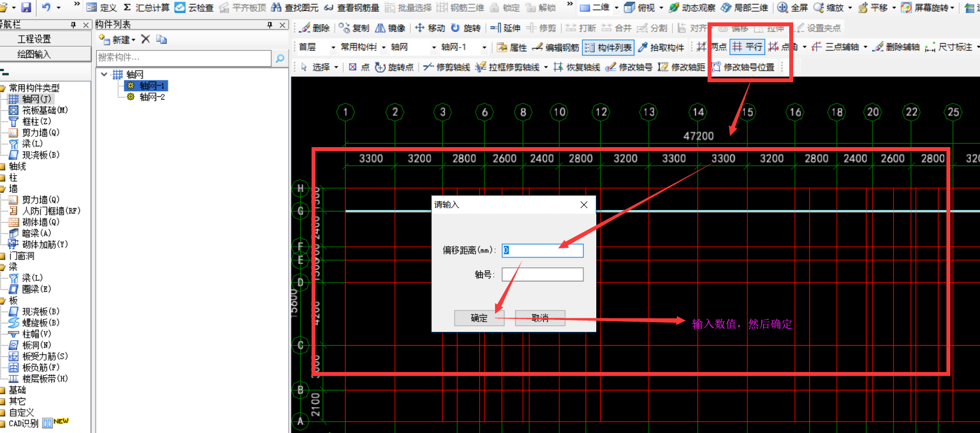Click 全屏 full screen tool
The height and width of the screenshot is (433, 980).
pyautogui.click(x=793, y=7)
